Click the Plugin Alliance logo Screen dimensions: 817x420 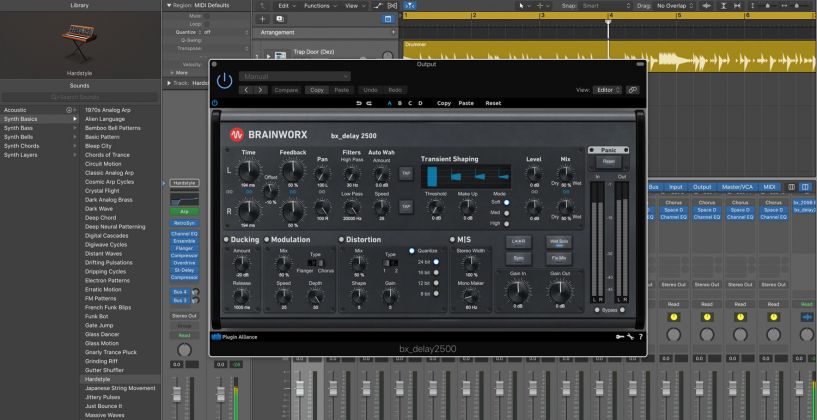coord(234,337)
